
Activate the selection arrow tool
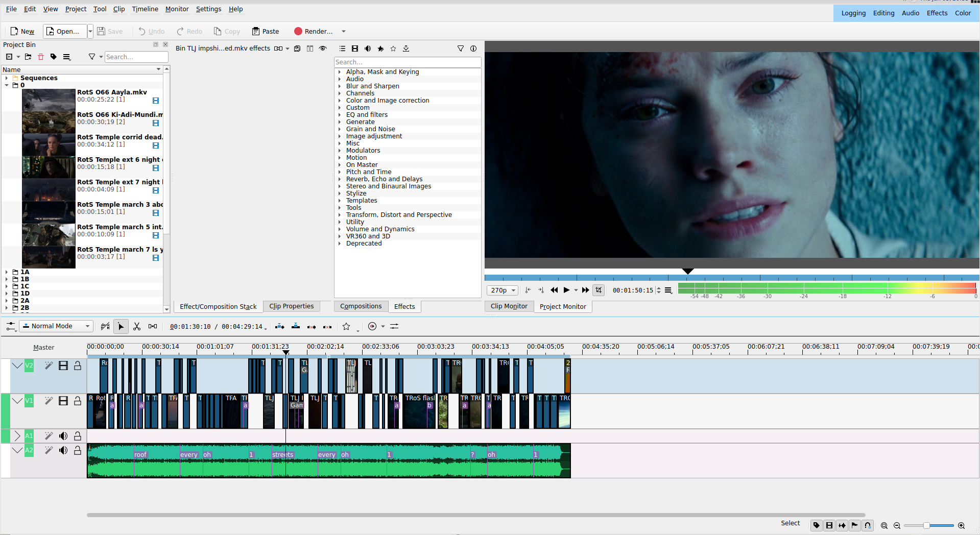pos(121,326)
